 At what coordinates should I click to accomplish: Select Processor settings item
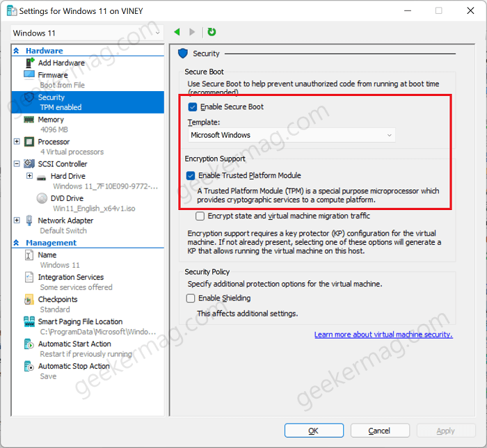pyautogui.click(x=54, y=142)
